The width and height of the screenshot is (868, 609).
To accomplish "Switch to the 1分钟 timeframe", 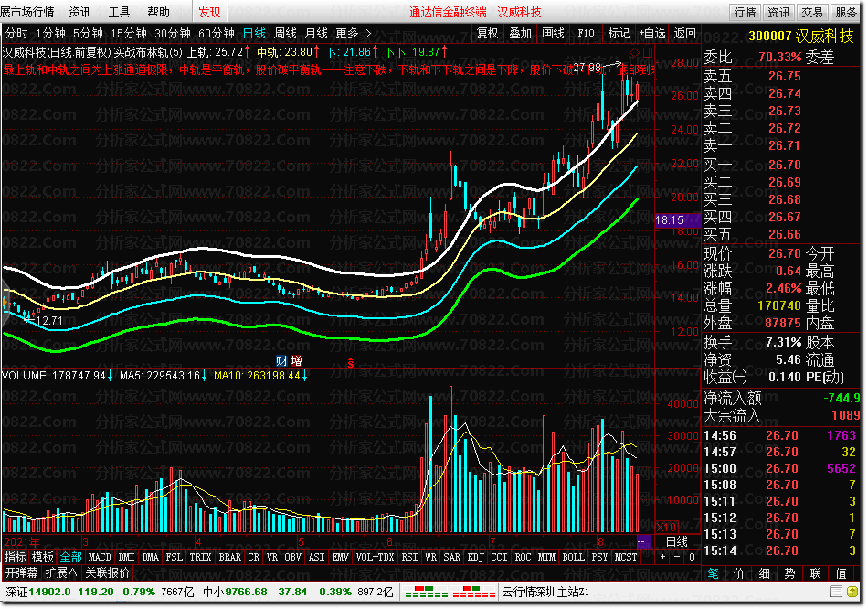I will pyautogui.click(x=51, y=34).
